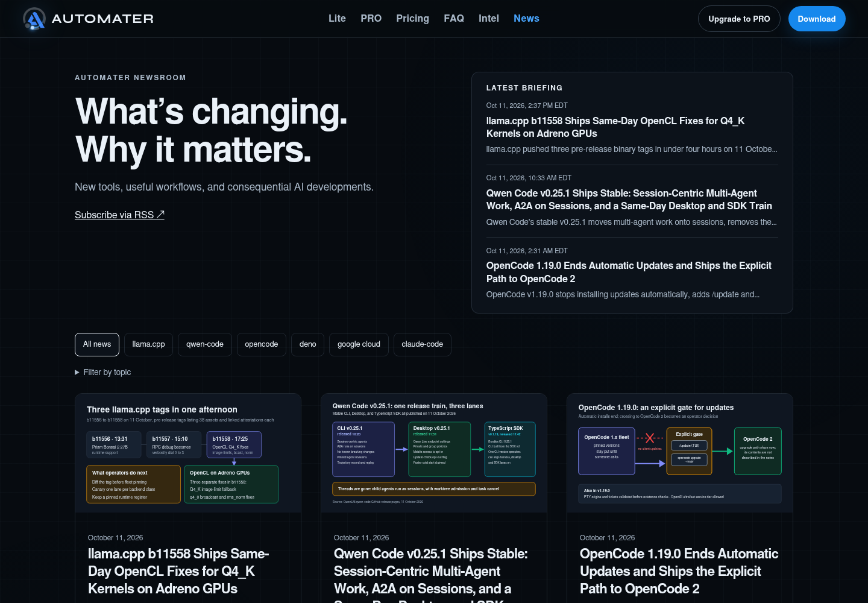Image resolution: width=868 pixels, height=603 pixels.
Task: Visit the FAQ navigation link
Action: tap(454, 19)
